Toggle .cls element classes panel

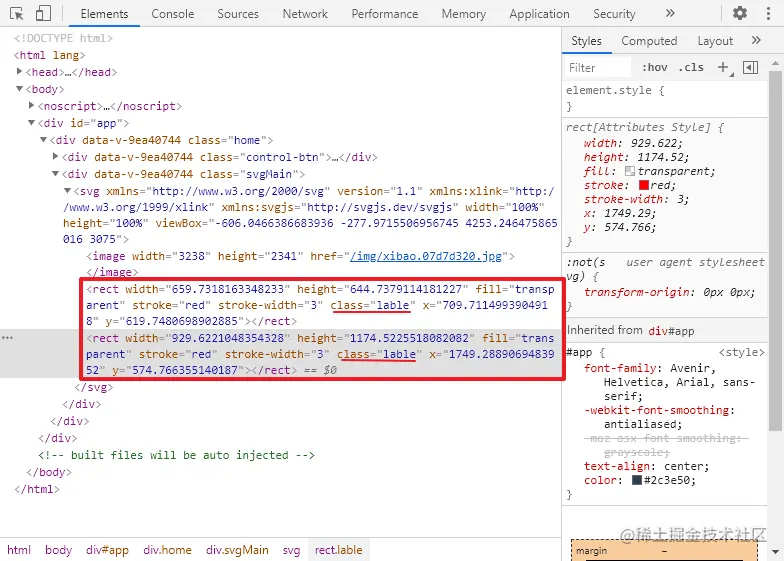(691, 68)
